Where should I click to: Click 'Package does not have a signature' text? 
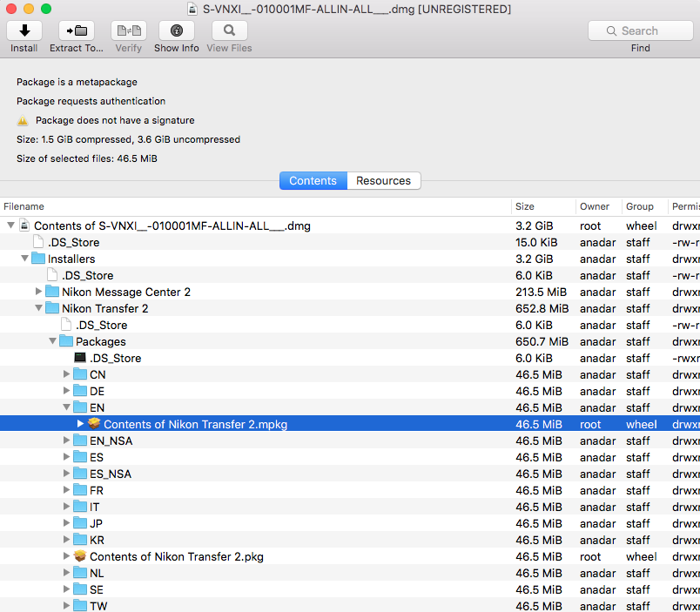115,120
